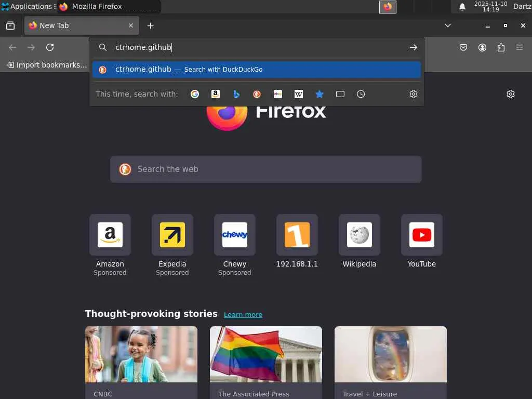Open the Extensions puzzle icon

tap(501, 47)
